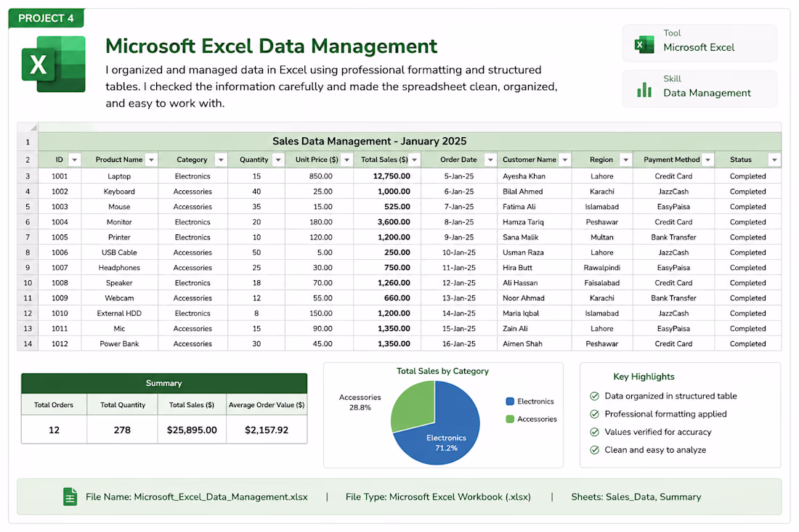Select the Power Bank product cell
Viewport: 799px width, 532px height.
tap(119, 343)
